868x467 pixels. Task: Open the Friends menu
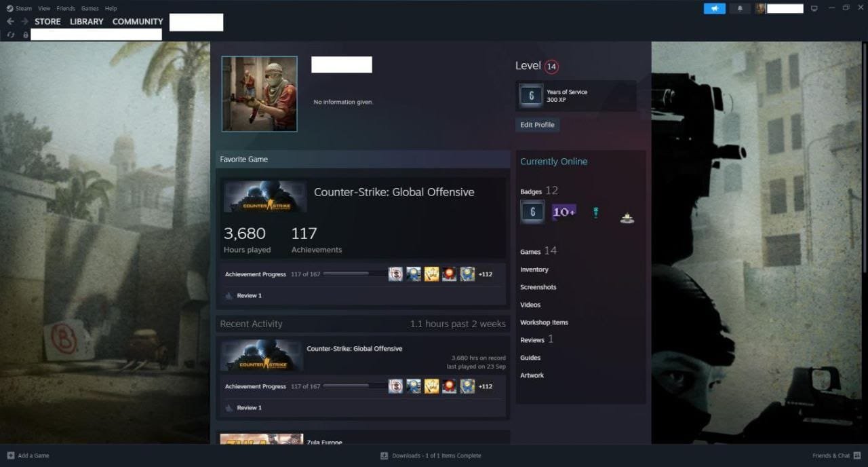point(66,9)
